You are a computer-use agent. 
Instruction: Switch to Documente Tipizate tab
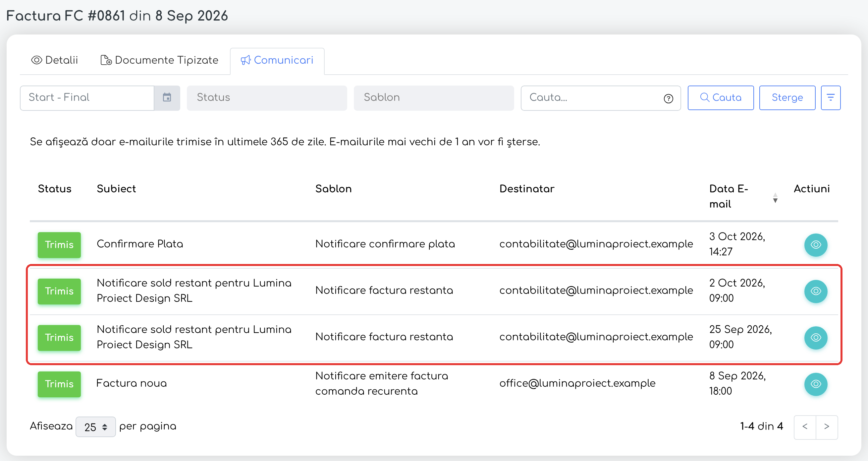tap(159, 60)
